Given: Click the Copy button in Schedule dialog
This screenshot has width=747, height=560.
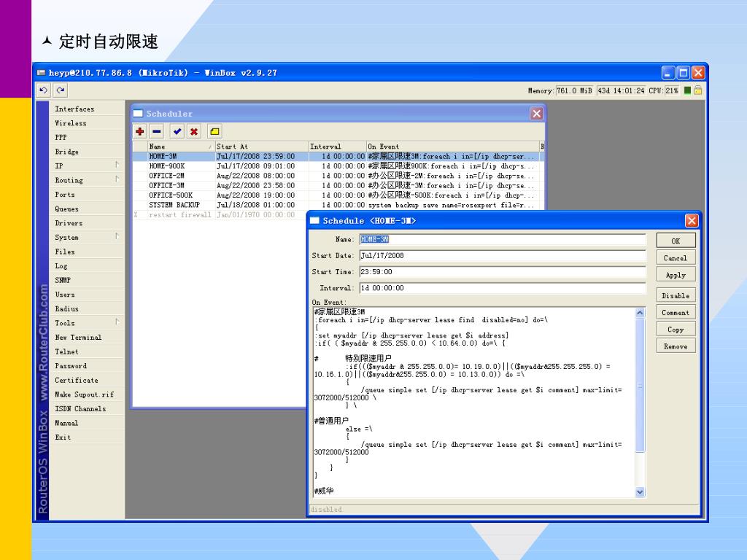Looking at the screenshot, I should 676,330.
